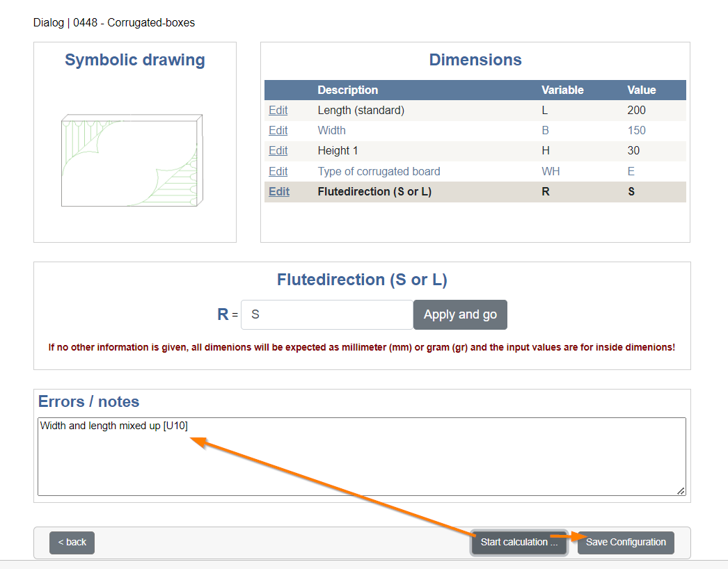
Task: Click Save Configuration button
Action: pyautogui.click(x=626, y=543)
